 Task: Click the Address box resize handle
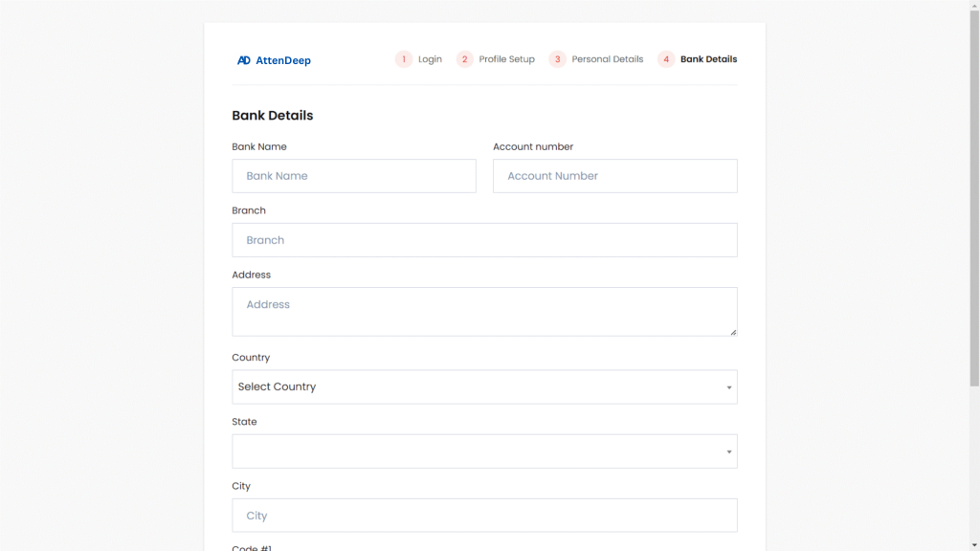733,332
